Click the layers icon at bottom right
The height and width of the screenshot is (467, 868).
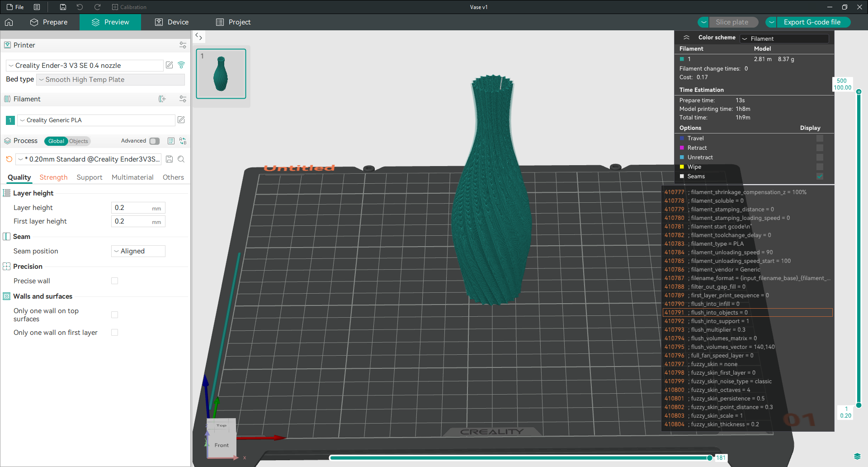pyautogui.click(x=857, y=456)
